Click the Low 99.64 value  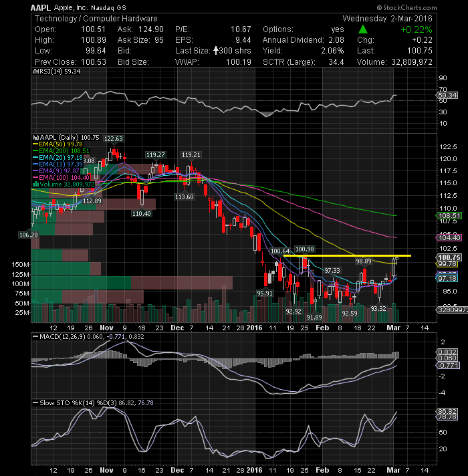[x=96, y=51]
